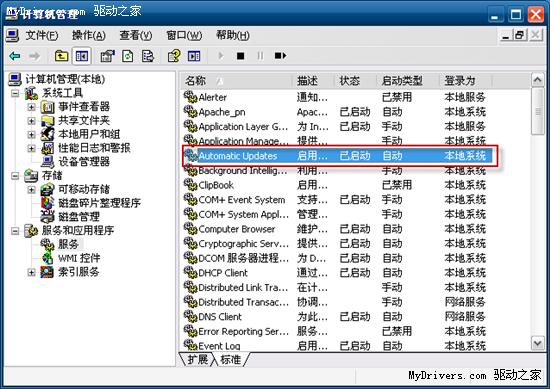
Task: Minimize the inner MMC child window
Action: tap(506, 35)
